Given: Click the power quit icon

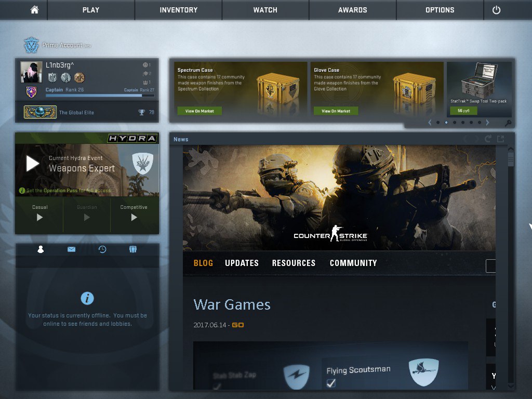Looking at the screenshot, I should coord(496,10).
